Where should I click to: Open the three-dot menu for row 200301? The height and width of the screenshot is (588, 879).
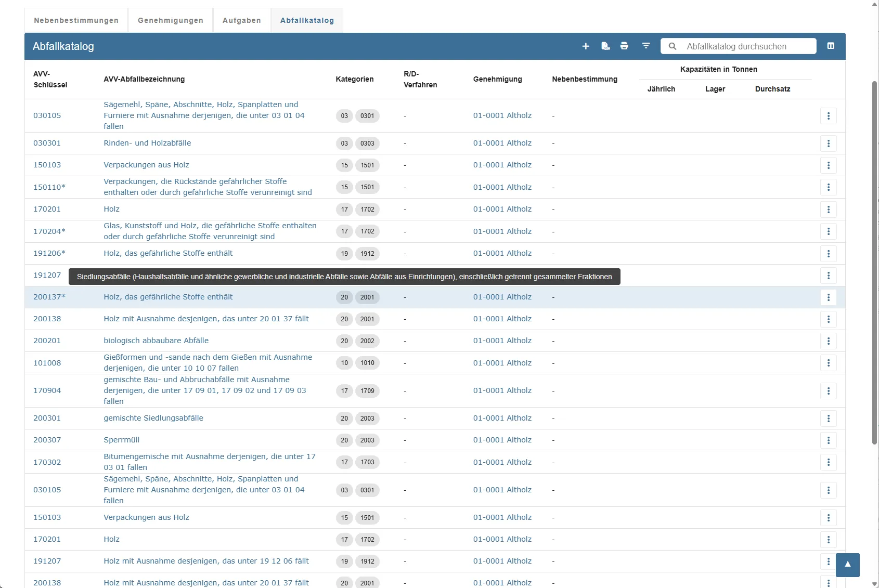click(829, 419)
